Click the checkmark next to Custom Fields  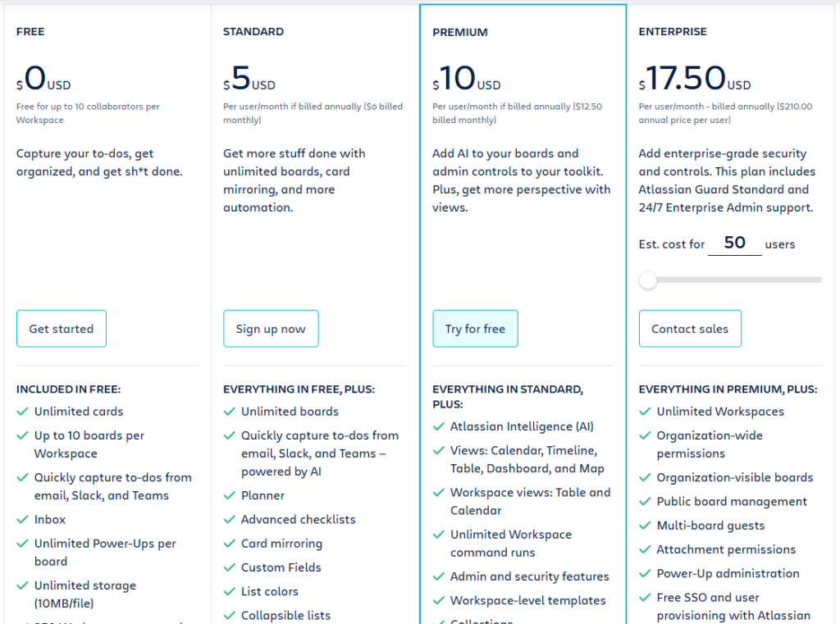pos(229,567)
